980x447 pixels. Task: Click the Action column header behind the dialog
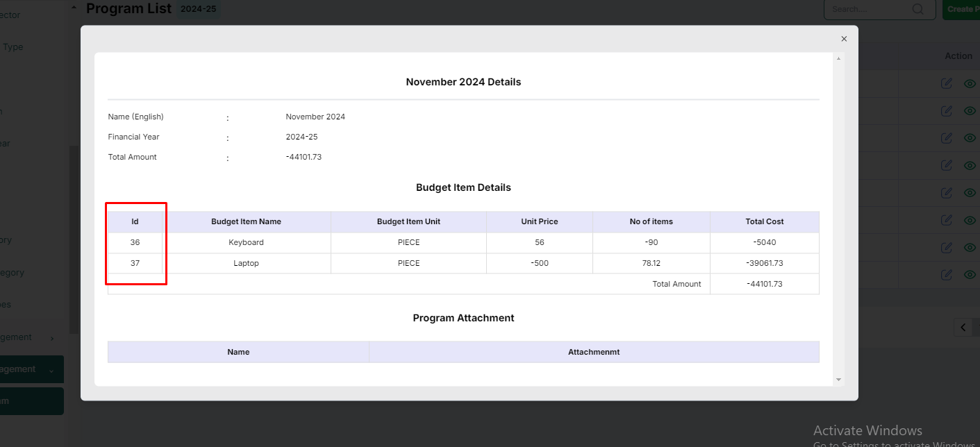[958, 56]
